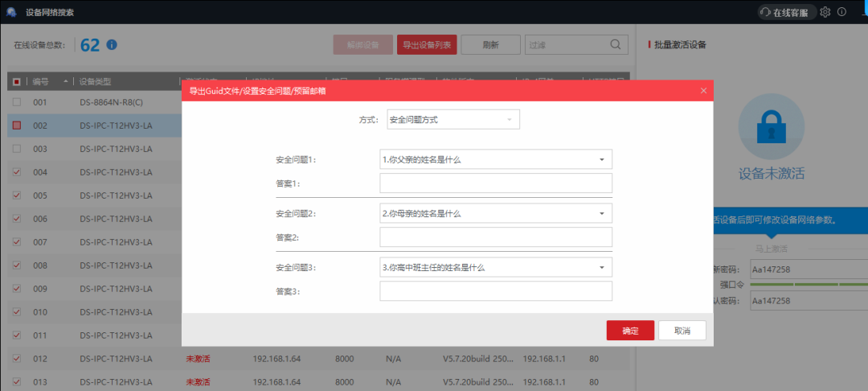This screenshot has width=868, height=391.
Task: Confirm with the 确定 button
Action: 631,331
